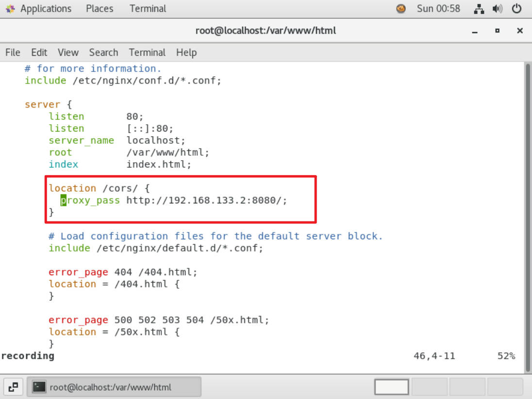The image size is (532, 399).
Task: Open the File menu in terminal
Action: point(13,52)
